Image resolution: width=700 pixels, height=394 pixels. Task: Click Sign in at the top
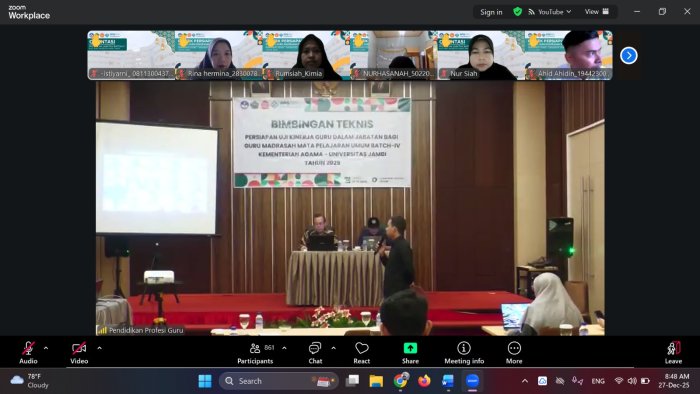point(491,12)
